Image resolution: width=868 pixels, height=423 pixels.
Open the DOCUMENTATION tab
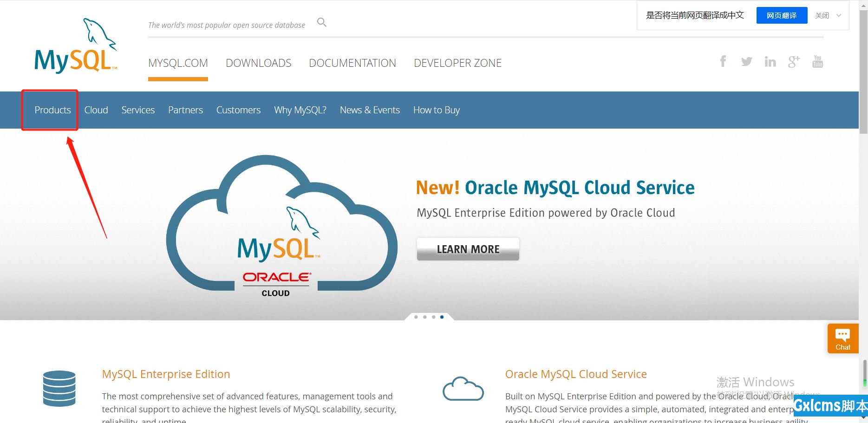click(x=352, y=63)
